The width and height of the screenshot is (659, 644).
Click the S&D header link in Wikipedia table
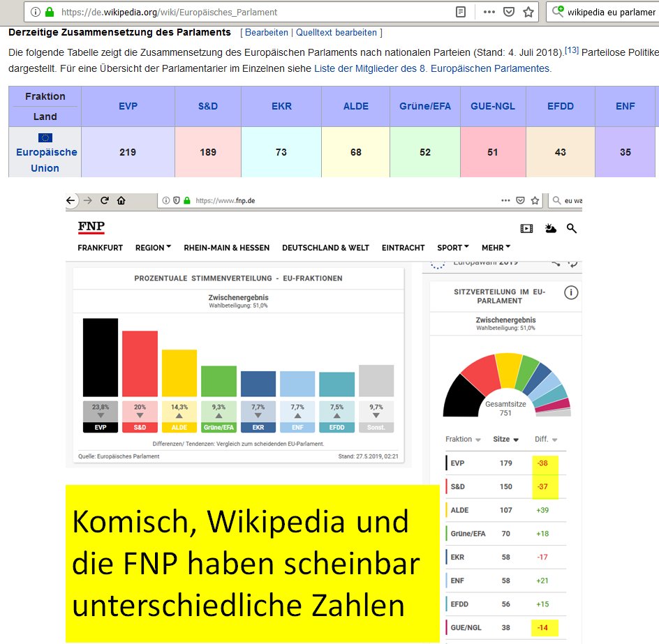point(208,106)
